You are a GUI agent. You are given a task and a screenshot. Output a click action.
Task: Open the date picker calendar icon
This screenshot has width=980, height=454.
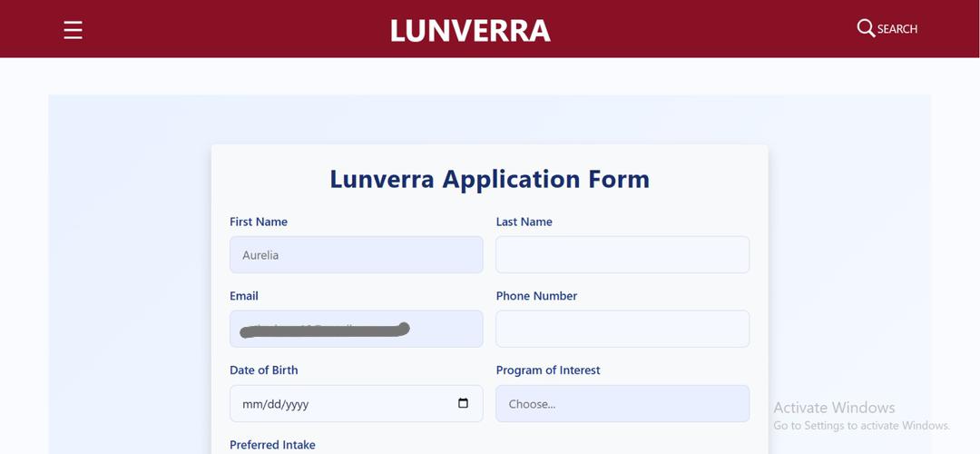pos(463,403)
